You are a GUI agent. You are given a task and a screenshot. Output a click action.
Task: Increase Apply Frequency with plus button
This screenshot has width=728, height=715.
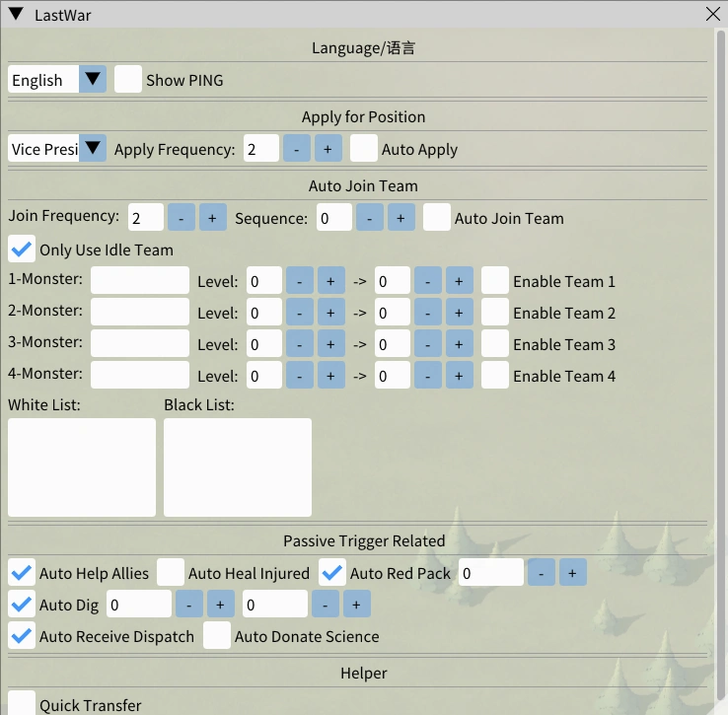point(328,149)
